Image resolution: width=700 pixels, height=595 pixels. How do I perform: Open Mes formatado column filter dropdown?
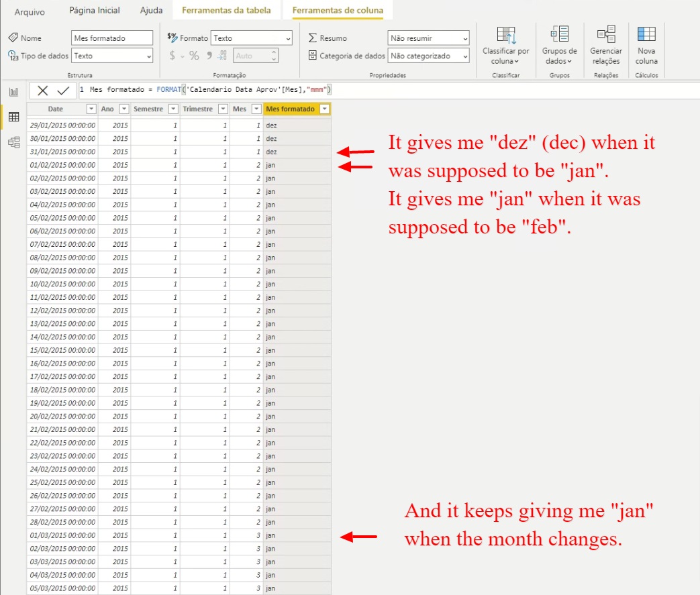pos(325,109)
